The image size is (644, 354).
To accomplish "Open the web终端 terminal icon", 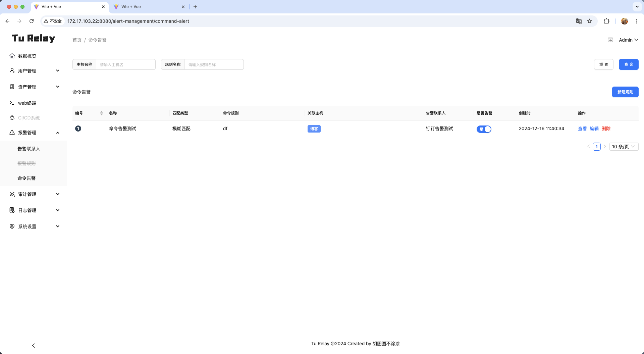I will pos(12,103).
